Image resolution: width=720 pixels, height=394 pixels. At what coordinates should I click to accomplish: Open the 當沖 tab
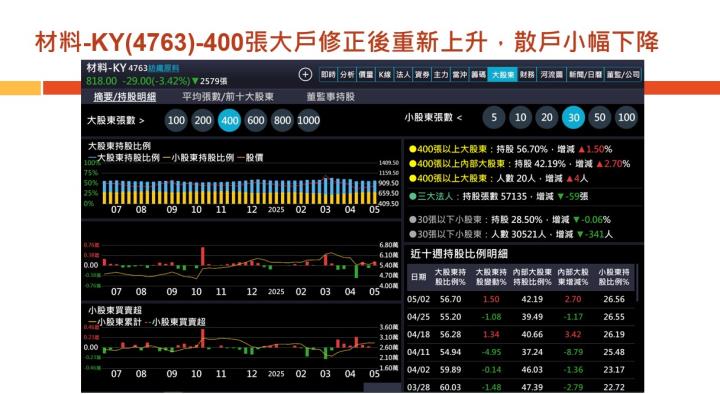pos(460,74)
